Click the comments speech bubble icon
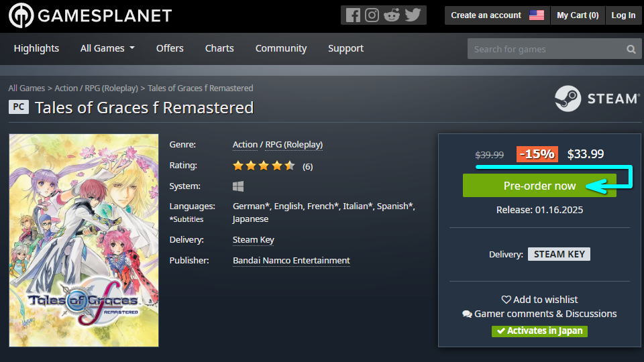The height and width of the screenshot is (362, 644). 467,314
